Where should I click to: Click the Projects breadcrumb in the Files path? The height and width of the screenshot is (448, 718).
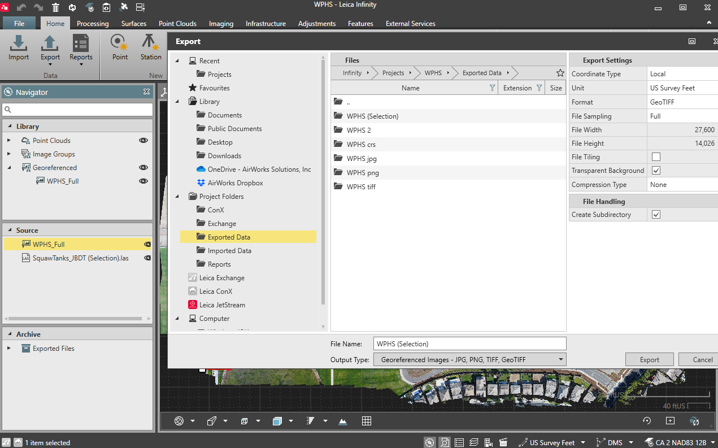click(x=393, y=73)
